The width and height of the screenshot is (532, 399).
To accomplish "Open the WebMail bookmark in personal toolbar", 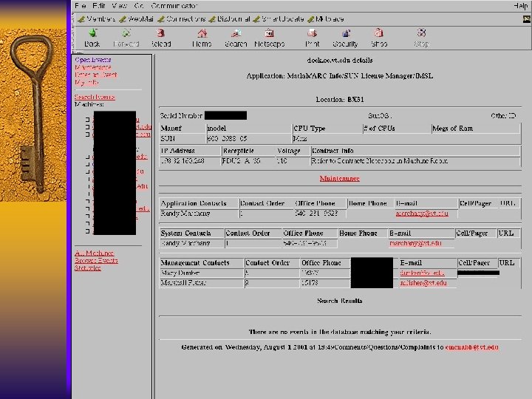I will tap(137, 19).
